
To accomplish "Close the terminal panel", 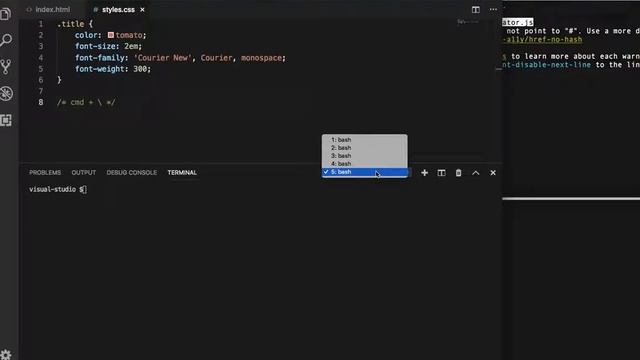I will 493,173.
